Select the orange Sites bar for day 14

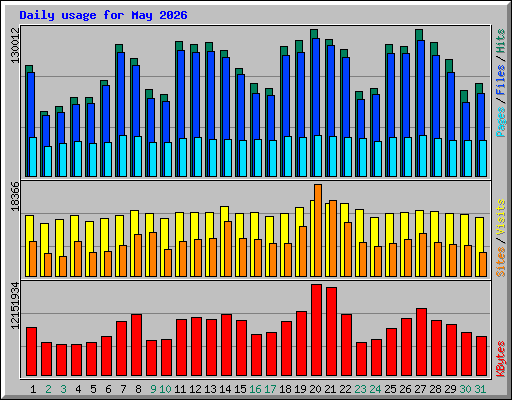tap(228, 249)
